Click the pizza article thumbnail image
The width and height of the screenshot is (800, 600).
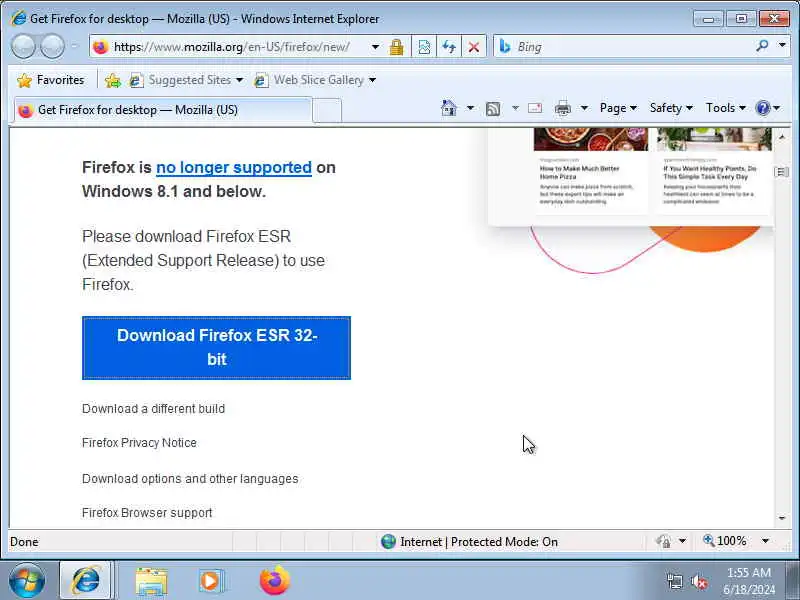[591, 140]
